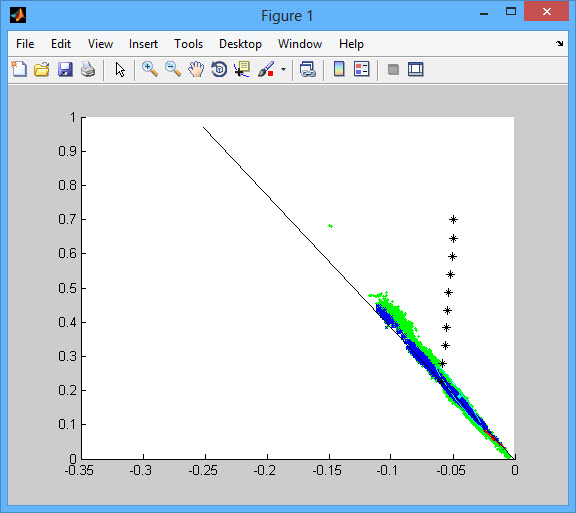
Task: Enable the Pan hand tool
Action: 196,69
